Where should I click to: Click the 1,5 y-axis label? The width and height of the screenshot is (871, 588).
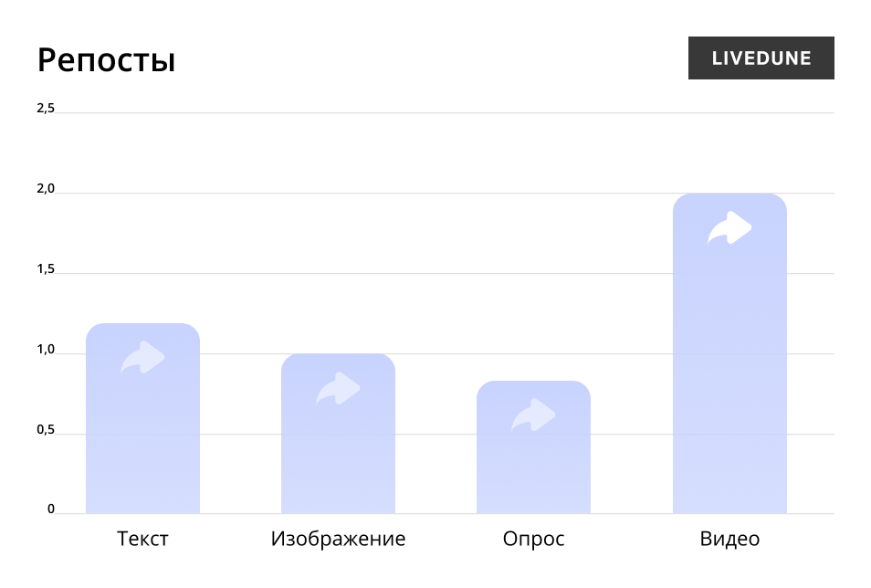pos(46,269)
